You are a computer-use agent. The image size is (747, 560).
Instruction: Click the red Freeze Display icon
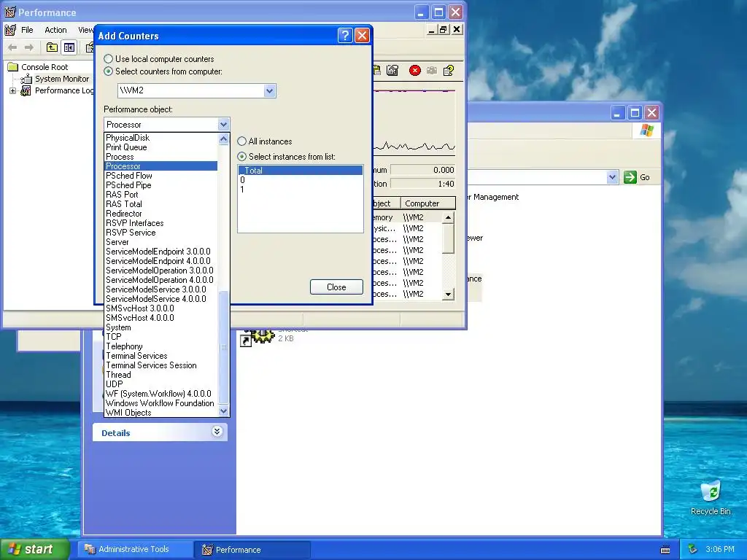pyautogui.click(x=415, y=71)
